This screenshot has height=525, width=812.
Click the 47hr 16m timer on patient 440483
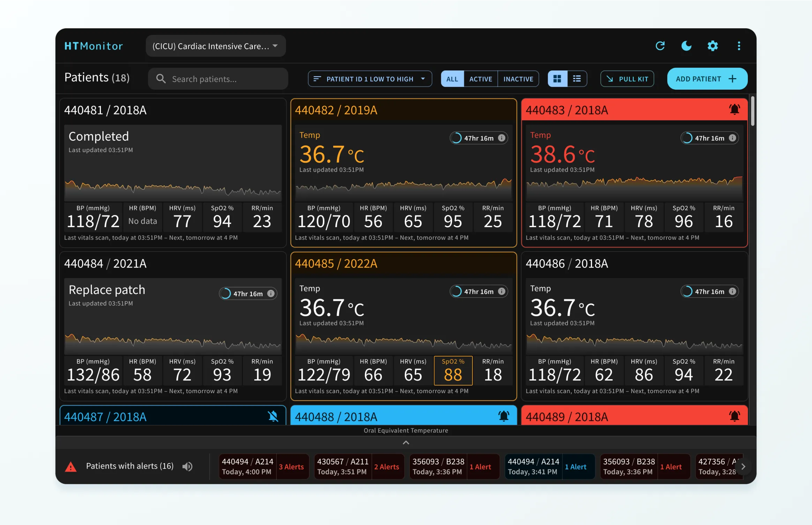coord(709,138)
